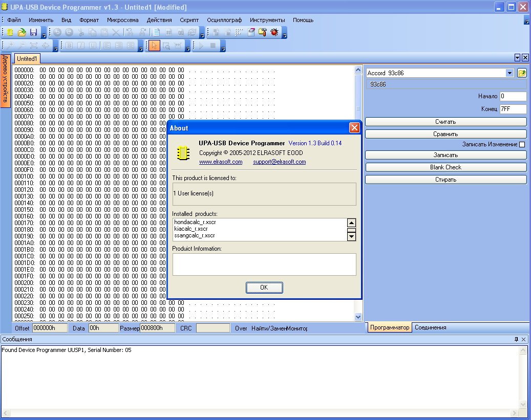Select the Untited1 document tab
Screen dimensions: 531x420
[x=27, y=58]
